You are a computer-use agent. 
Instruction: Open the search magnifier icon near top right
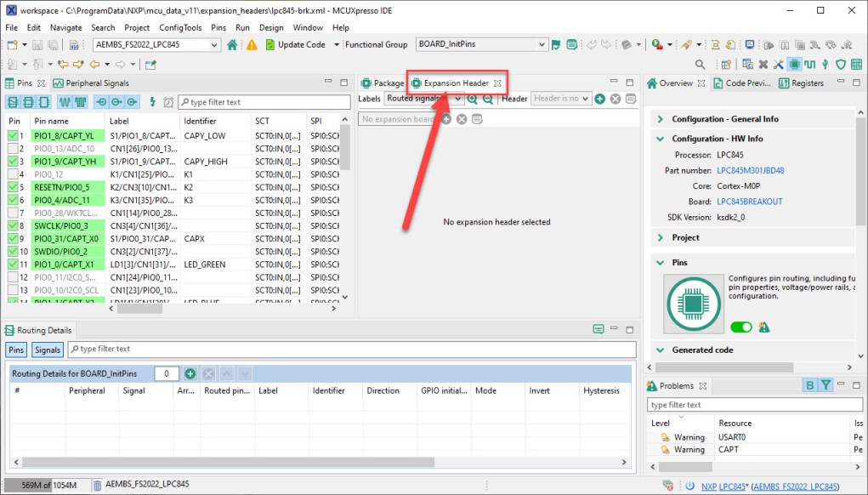point(700,64)
